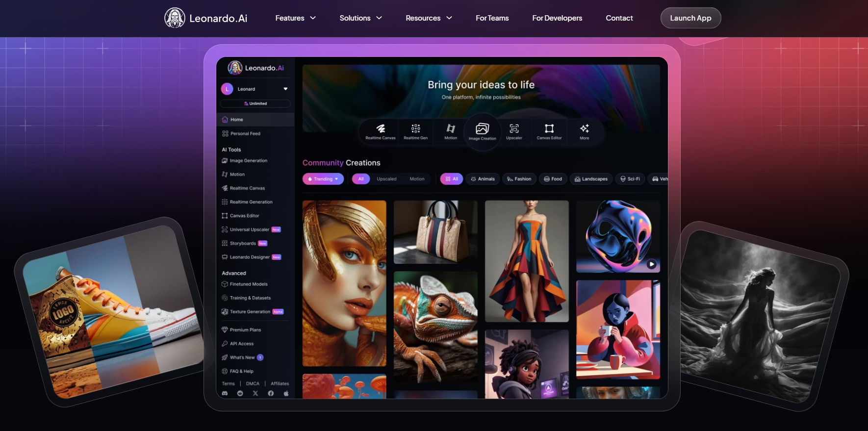The width and height of the screenshot is (868, 431).
Task: Open the Image Creation tool icon
Action: pyautogui.click(x=482, y=129)
